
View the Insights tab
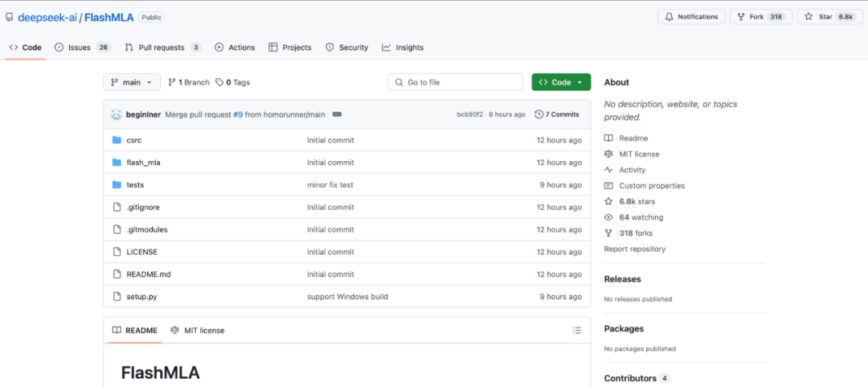pos(403,47)
